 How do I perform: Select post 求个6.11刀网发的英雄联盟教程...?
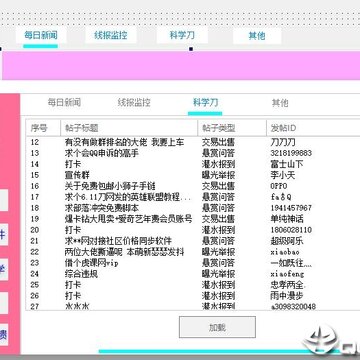pos(128,197)
